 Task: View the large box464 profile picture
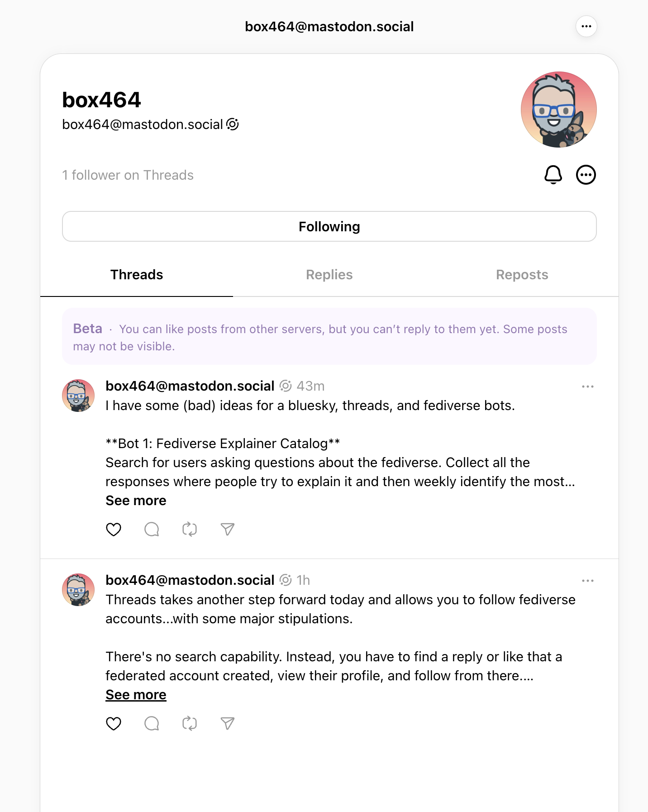[558, 110]
